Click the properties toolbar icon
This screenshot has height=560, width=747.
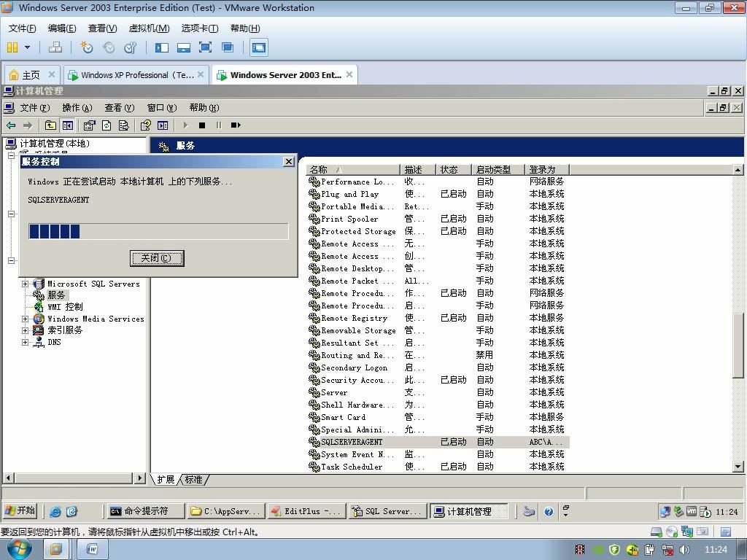(x=89, y=125)
